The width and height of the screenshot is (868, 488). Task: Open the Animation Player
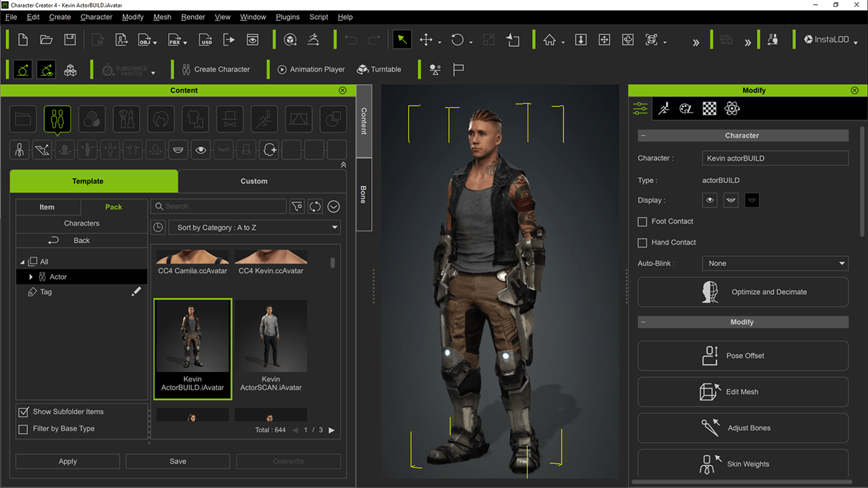(x=311, y=69)
